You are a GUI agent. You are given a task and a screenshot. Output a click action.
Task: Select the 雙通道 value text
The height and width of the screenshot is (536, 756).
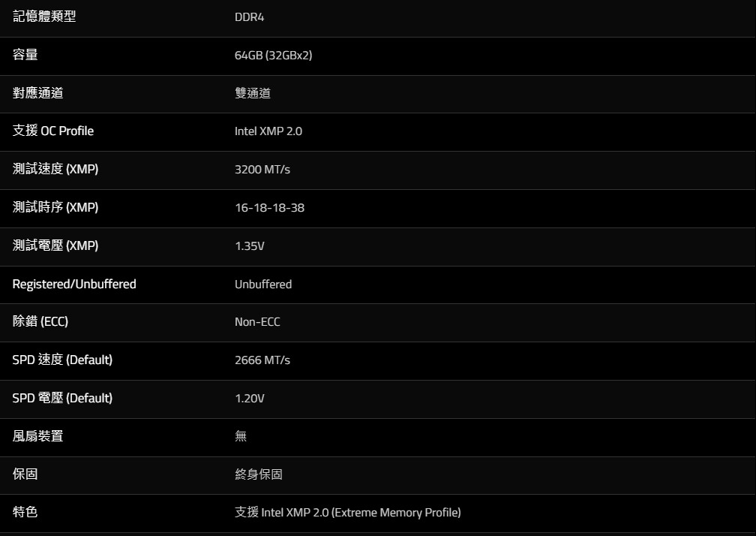(x=252, y=93)
